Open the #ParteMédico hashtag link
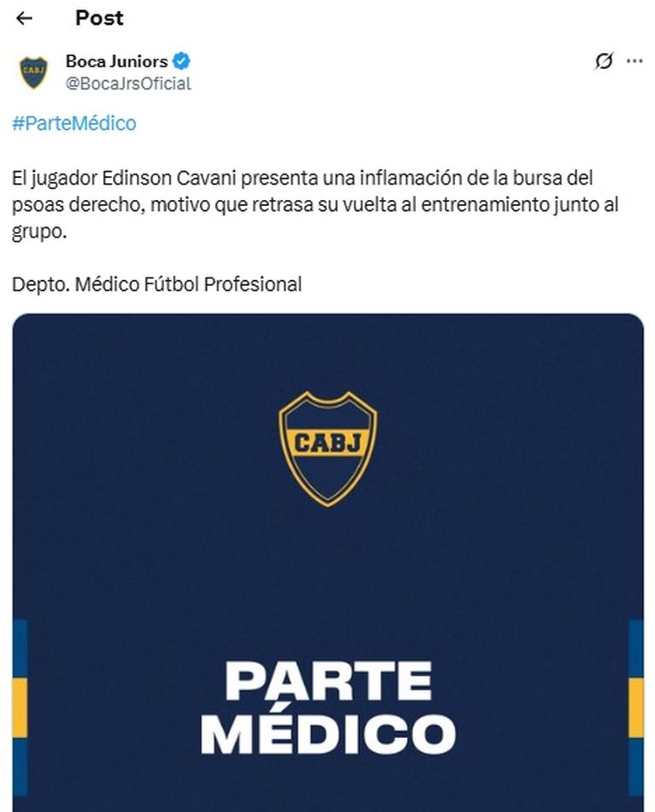 (x=74, y=123)
